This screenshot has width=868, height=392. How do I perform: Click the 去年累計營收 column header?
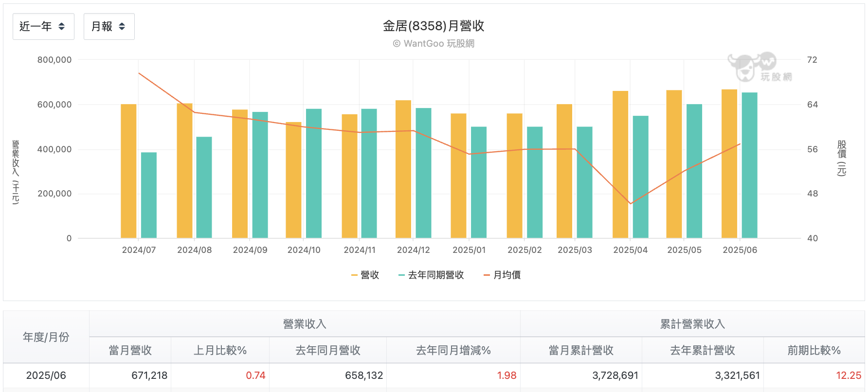click(x=703, y=350)
